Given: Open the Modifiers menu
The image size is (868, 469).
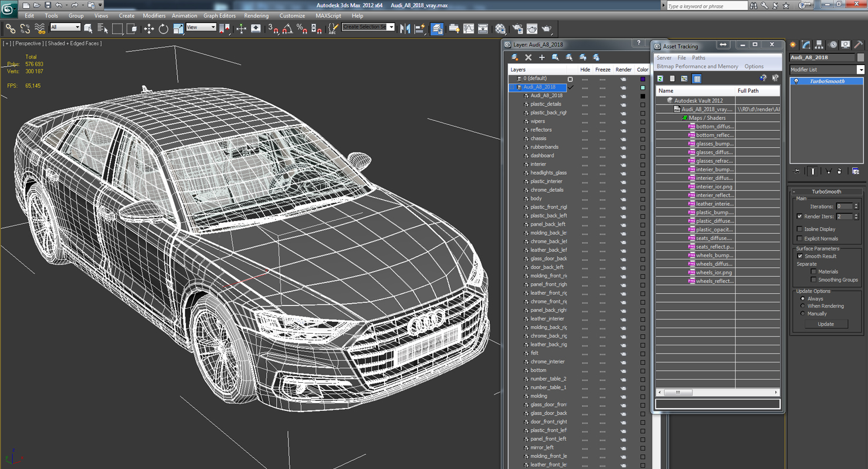Looking at the screenshot, I should coord(154,16).
